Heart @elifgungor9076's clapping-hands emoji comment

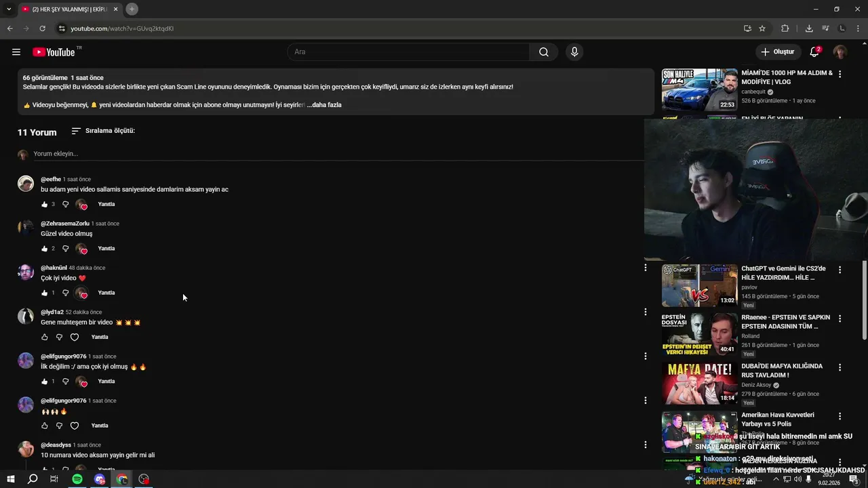(x=75, y=426)
